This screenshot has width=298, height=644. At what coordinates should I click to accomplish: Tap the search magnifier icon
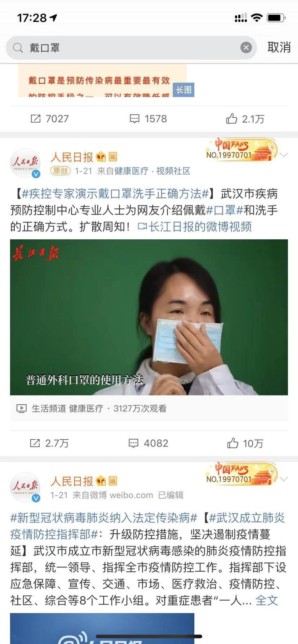18,48
